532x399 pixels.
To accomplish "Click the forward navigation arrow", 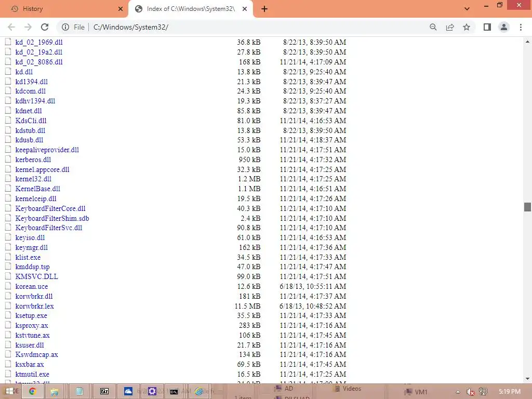I will point(28,27).
